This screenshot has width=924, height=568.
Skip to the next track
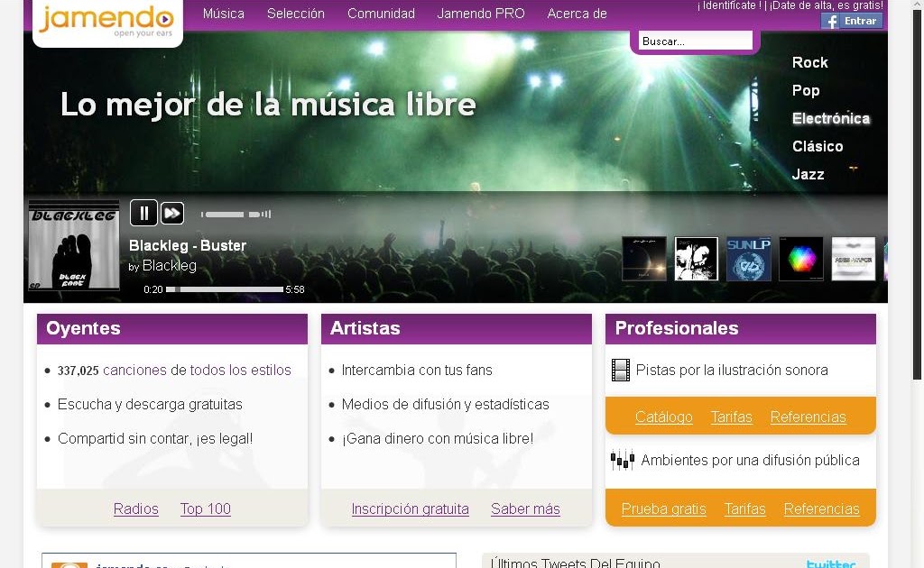(x=172, y=213)
